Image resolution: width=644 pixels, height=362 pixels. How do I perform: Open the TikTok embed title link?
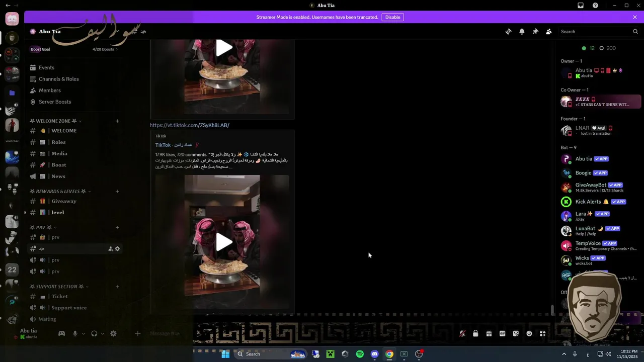coord(174,145)
